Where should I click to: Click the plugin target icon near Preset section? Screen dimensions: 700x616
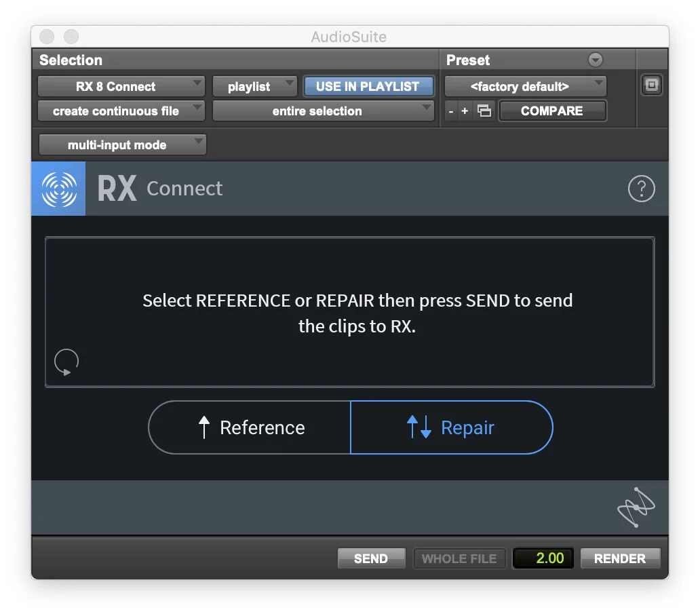651,85
